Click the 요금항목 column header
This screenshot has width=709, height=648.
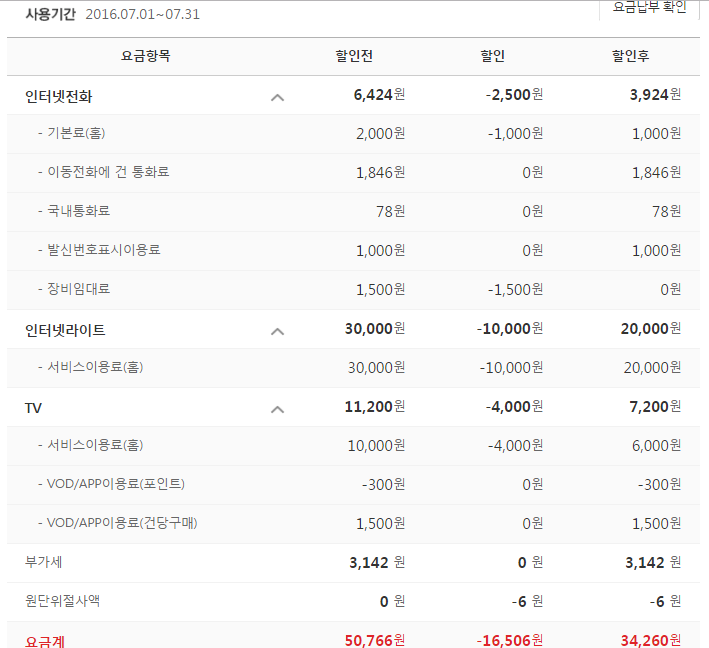pyautogui.click(x=146, y=56)
